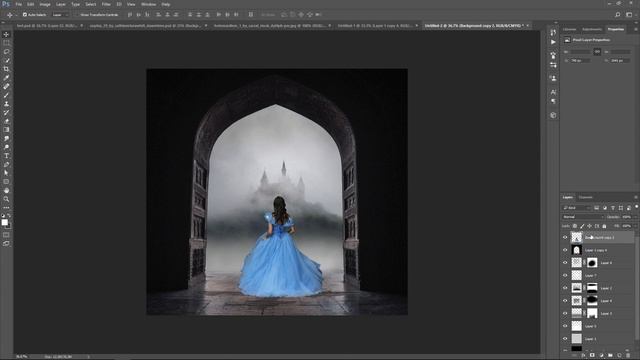Open the History panel icon
This screenshot has width=640, height=360.
click(x=553, y=32)
